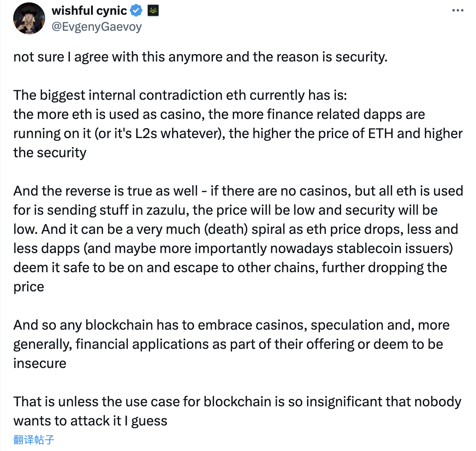Open the wishful cynic profile avatar
476x451 pixels.
[29, 18]
